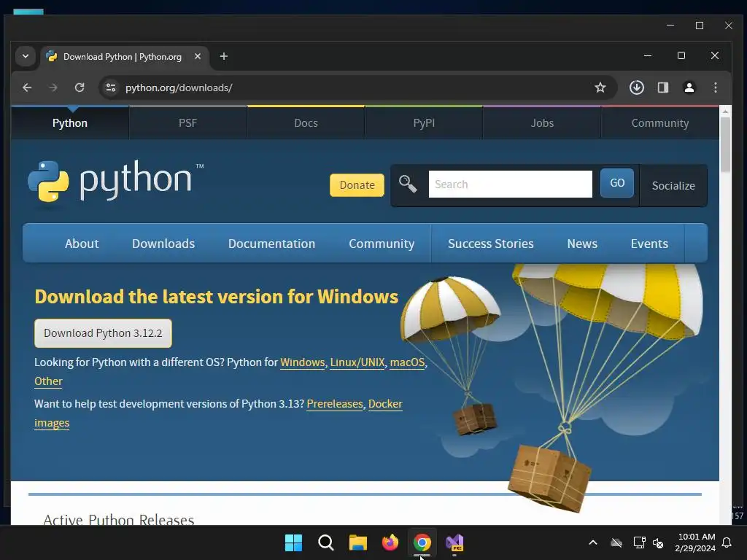Open the Documentation menu
The width and height of the screenshot is (747, 560).
coord(271,244)
